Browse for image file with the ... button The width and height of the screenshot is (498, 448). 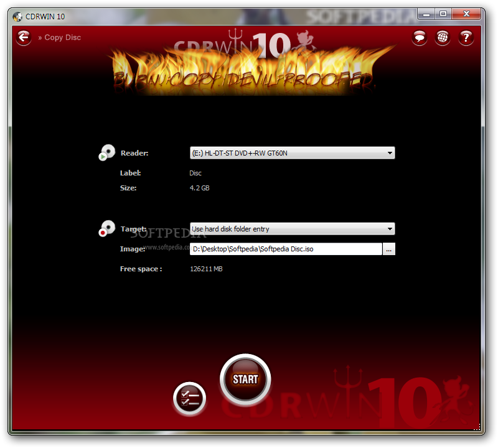(x=388, y=249)
